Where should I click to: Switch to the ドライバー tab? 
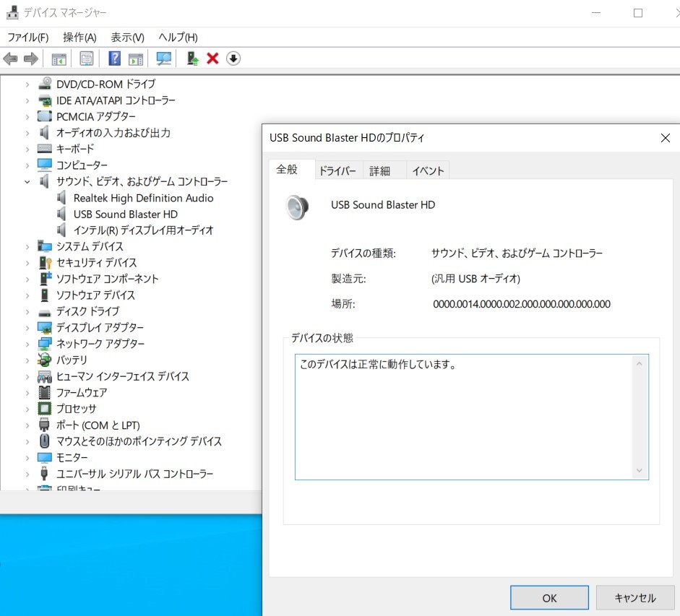point(337,171)
